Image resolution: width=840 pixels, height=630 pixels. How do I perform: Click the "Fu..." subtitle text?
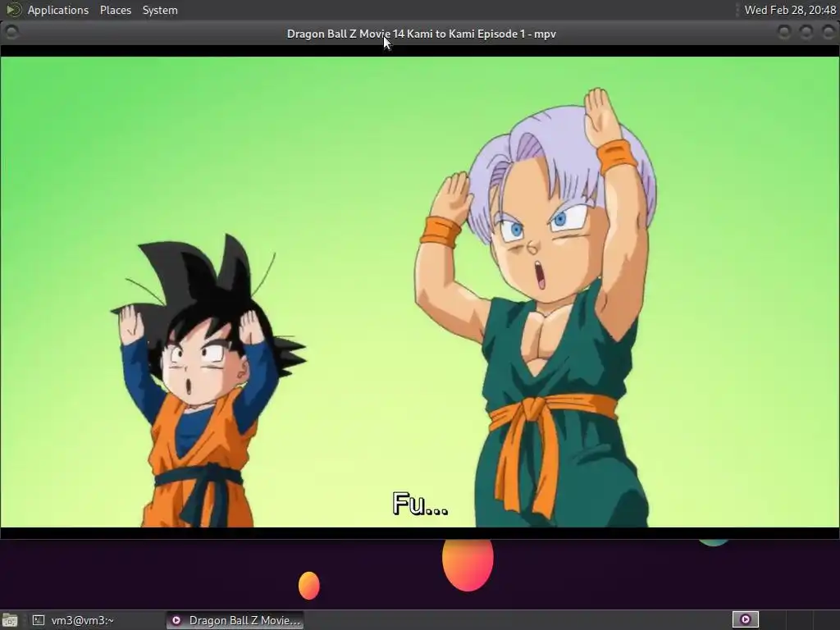(x=420, y=504)
